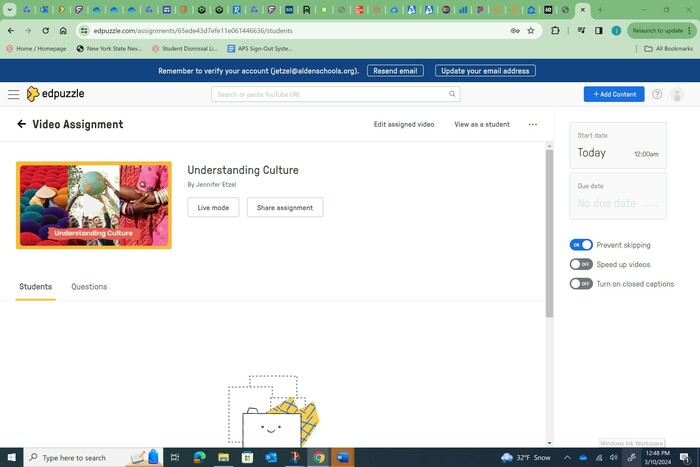
Task: Open the hamburger navigation menu
Action: pyautogui.click(x=13, y=94)
